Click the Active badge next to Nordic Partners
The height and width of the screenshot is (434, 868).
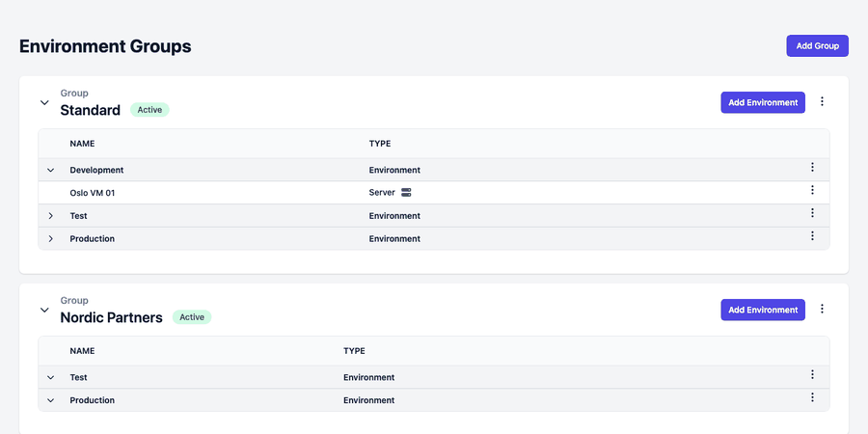192,317
